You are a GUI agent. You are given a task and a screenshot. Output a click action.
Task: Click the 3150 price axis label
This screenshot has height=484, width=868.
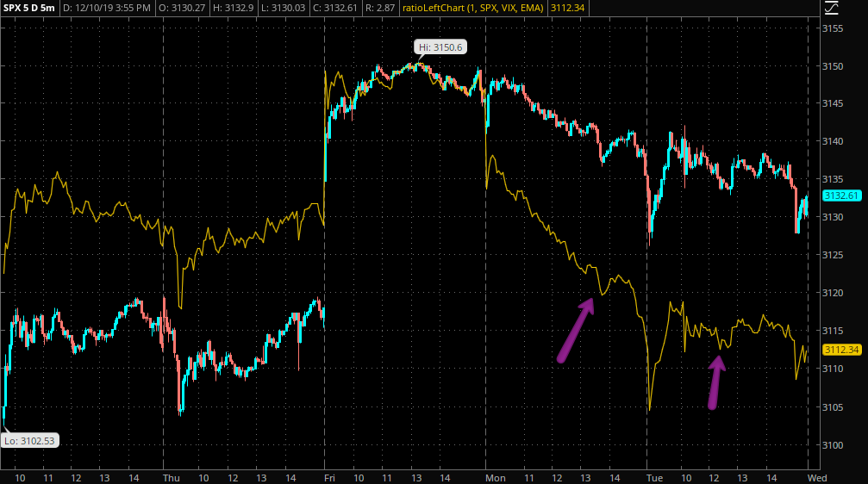pos(833,66)
